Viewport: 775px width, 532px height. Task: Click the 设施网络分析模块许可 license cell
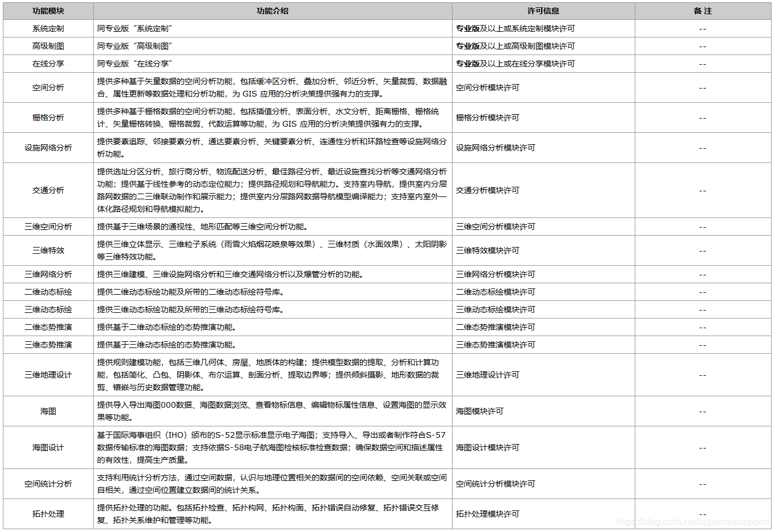click(543, 148)
